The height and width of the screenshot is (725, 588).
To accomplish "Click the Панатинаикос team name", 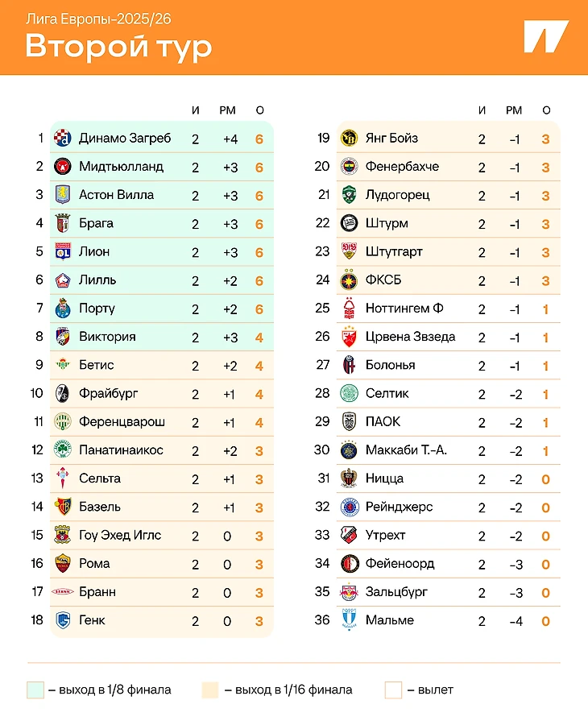I will point(121,449).
